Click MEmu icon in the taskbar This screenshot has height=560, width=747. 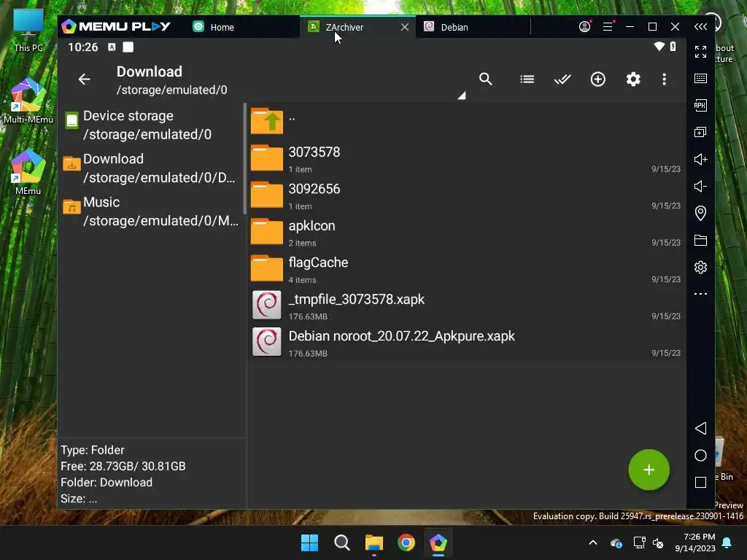[x=438, y=542]
